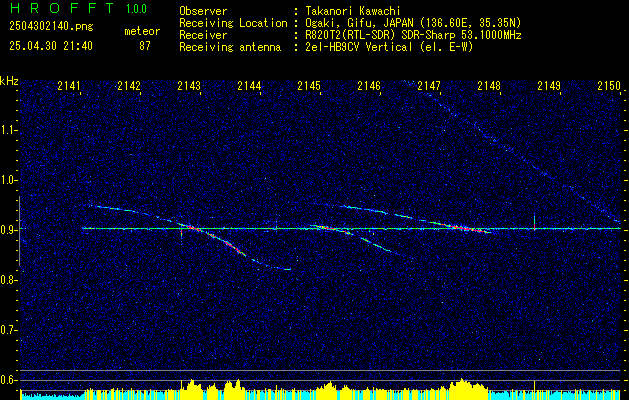
Task: Click the 2145 time axis label
Action: 309,86
